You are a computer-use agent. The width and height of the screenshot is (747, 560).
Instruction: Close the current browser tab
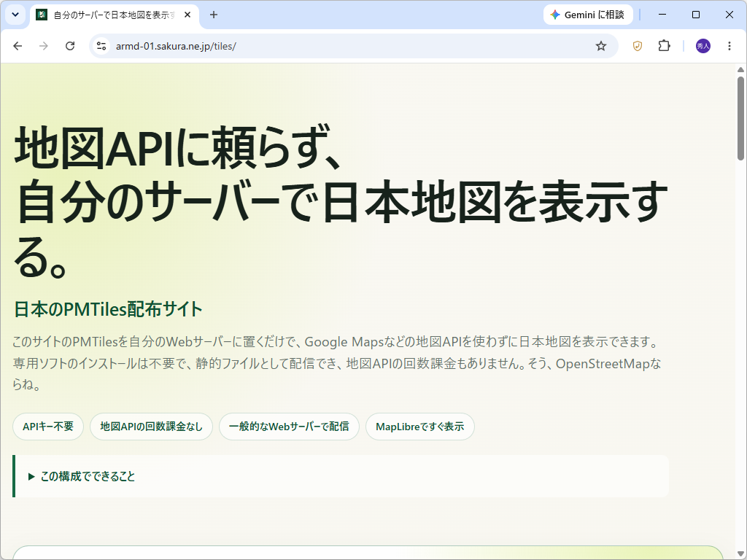tap(187, 15)
